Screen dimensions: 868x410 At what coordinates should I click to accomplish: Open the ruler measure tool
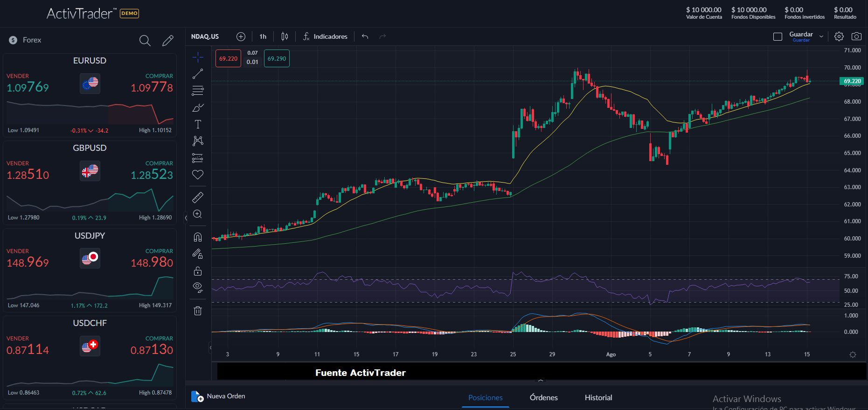(198, 198)
